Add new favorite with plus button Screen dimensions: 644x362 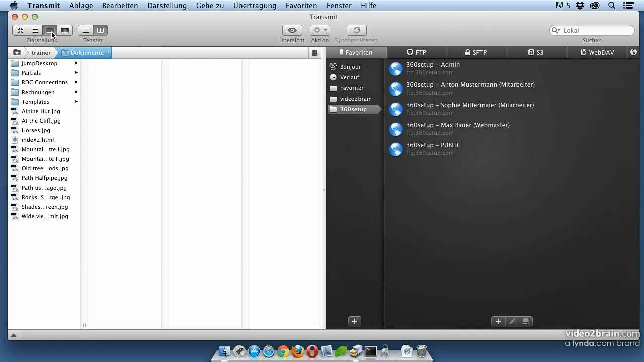(x=499, y=321)
